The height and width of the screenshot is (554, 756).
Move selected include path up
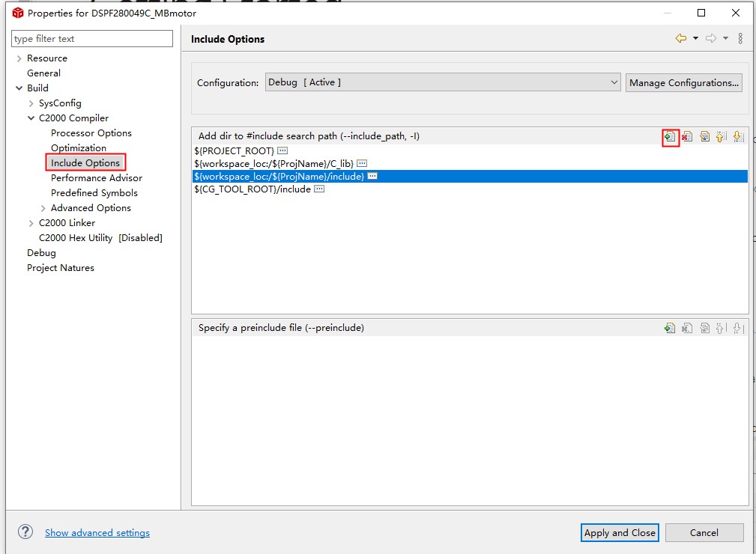721,137
